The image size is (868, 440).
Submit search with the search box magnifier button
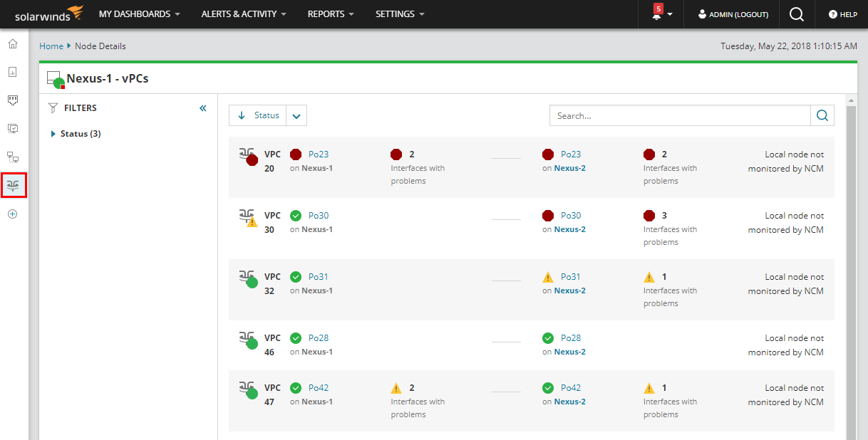822,115
